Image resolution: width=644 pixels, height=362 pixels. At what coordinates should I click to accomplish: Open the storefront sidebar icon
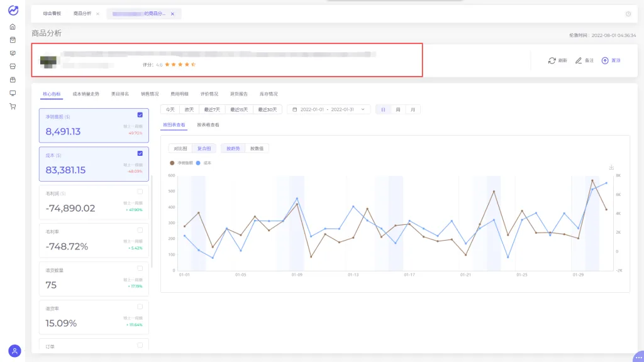click(x=13, y=66)
